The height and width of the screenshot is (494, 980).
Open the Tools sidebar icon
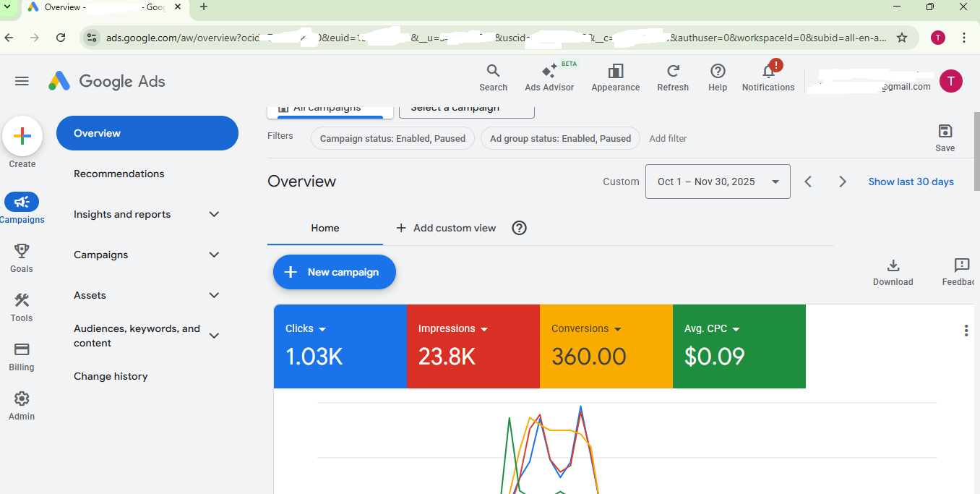[x=21, y=307]
